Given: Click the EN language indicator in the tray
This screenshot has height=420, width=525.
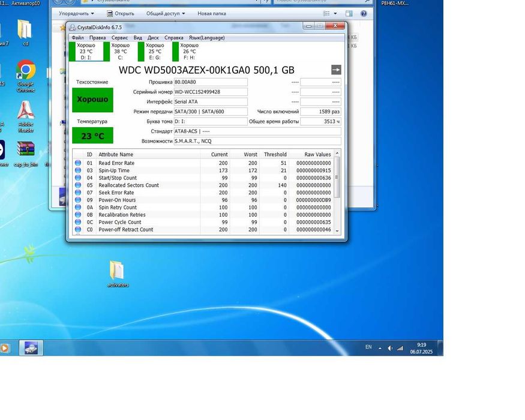Looking at the screenshot, I should (368, 347).
